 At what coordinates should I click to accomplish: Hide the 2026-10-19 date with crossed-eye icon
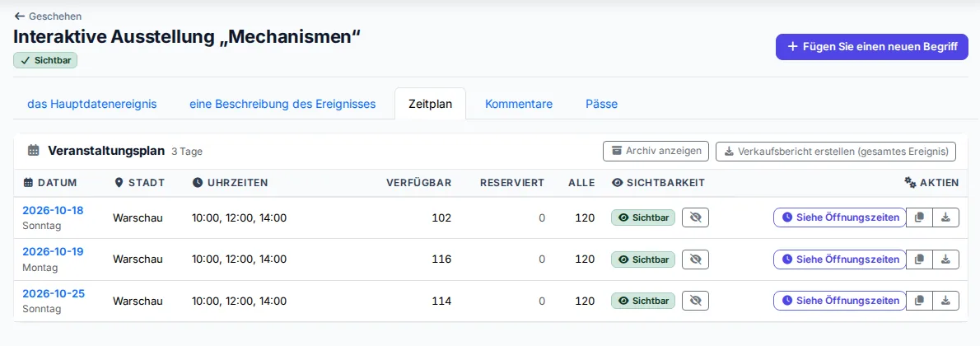695,259
